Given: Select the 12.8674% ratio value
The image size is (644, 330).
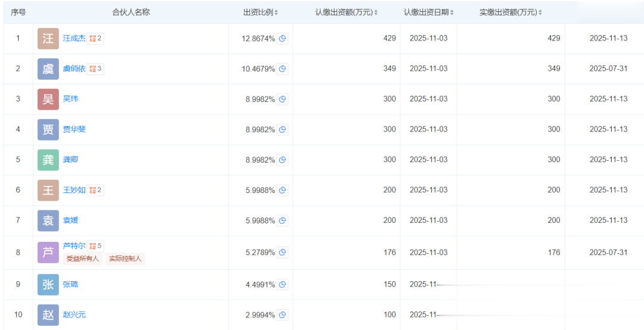Looking at the screenshot, I should coord(258,39).
